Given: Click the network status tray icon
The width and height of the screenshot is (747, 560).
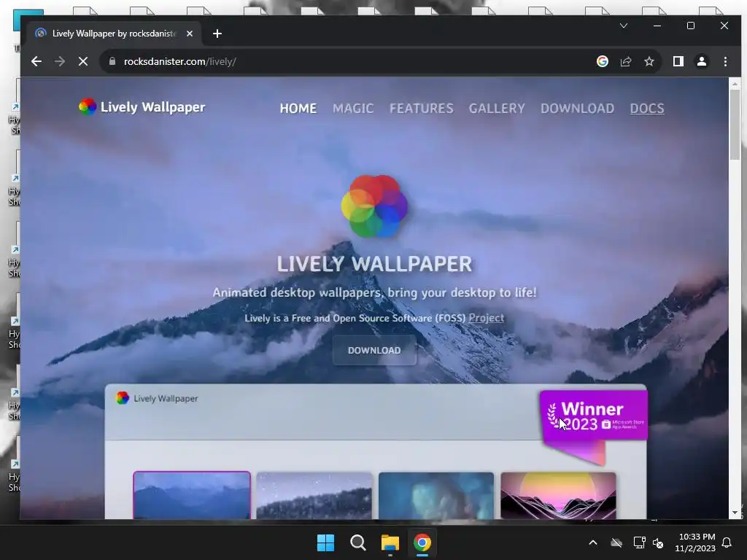Looking at the screenshot, I should pyautogui.click(x=639, y=542).
